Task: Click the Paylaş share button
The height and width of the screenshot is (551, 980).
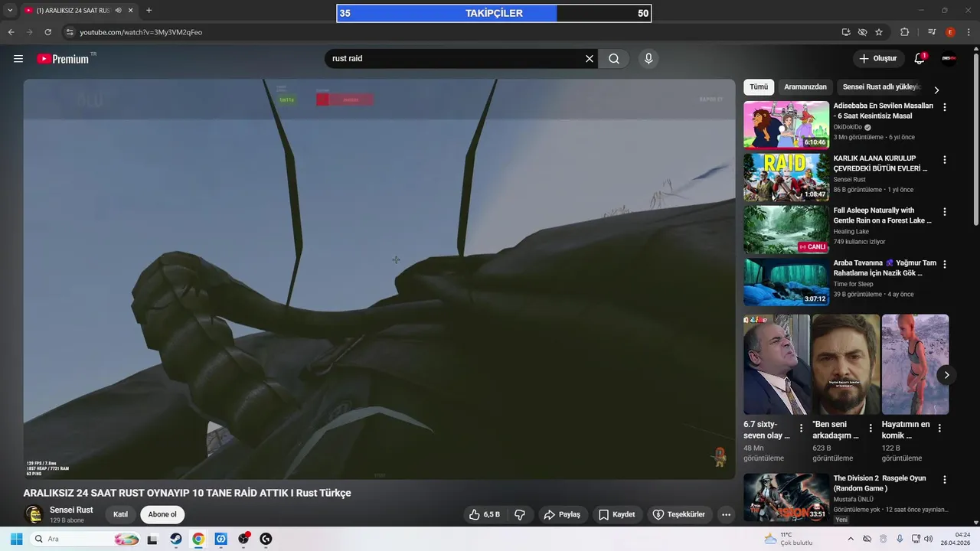Action: (562, 514)
